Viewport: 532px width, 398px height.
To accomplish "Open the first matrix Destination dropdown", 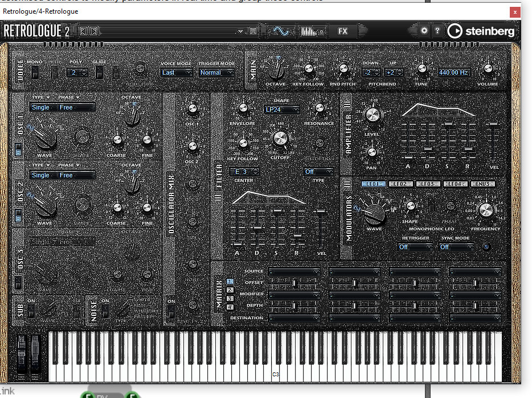I will click(294, 318).
